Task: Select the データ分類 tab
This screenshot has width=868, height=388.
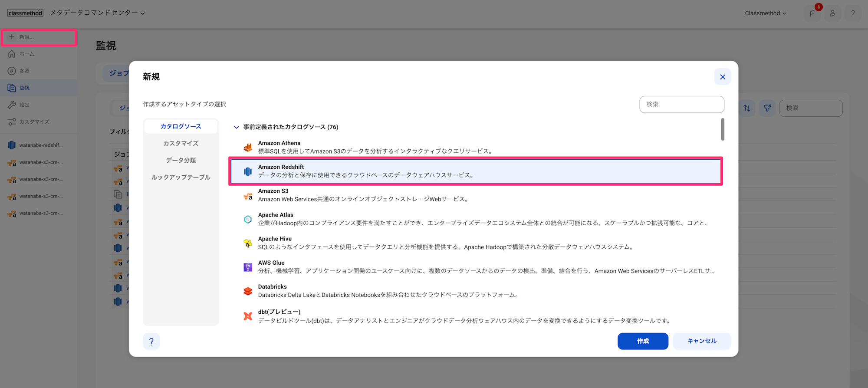Action: pos(181,160)
